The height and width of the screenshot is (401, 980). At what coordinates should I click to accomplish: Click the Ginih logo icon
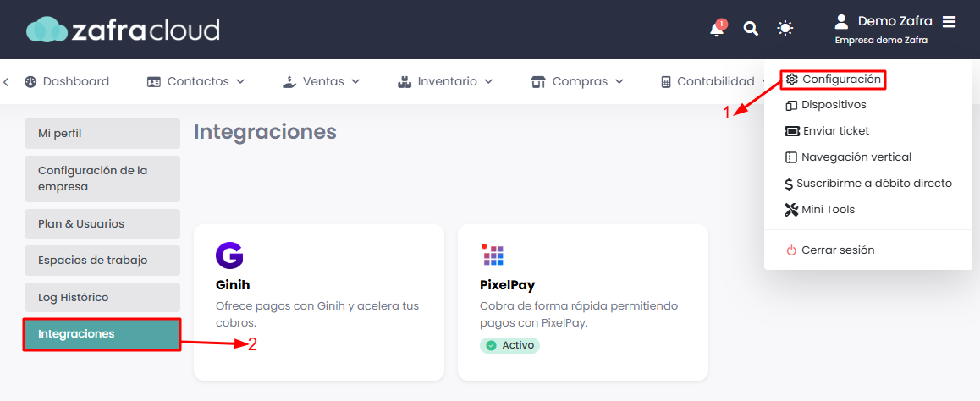(x=229, y=255)
